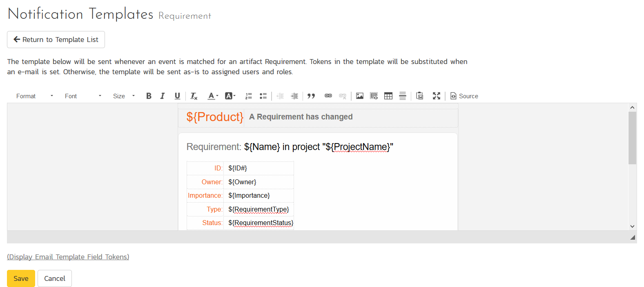Image resolution: width=644 pixels, height=287 pixels.
Task: Switch editor to Source view
Action: tap(464, 96)
